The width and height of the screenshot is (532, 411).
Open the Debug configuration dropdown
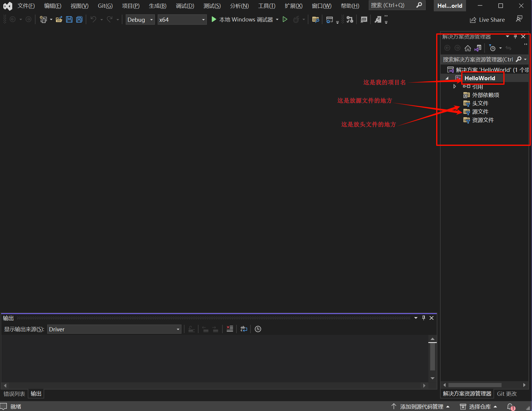coord(140,20)
